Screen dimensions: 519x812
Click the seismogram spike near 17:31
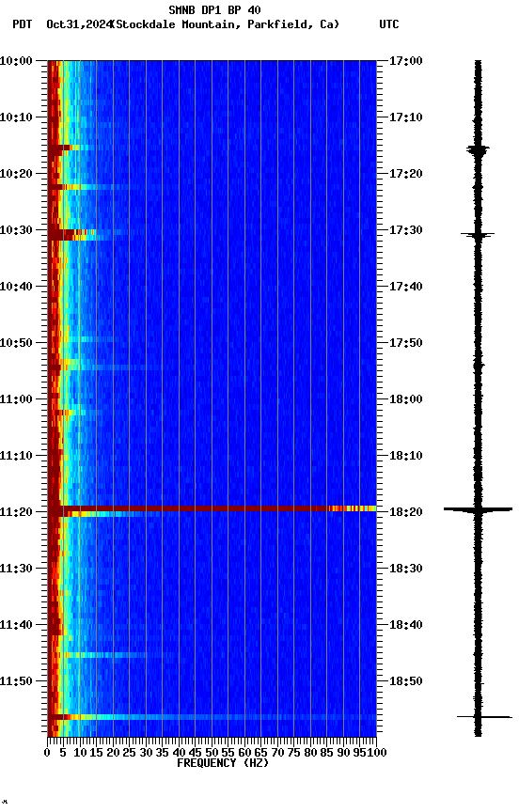pos(478,235)
